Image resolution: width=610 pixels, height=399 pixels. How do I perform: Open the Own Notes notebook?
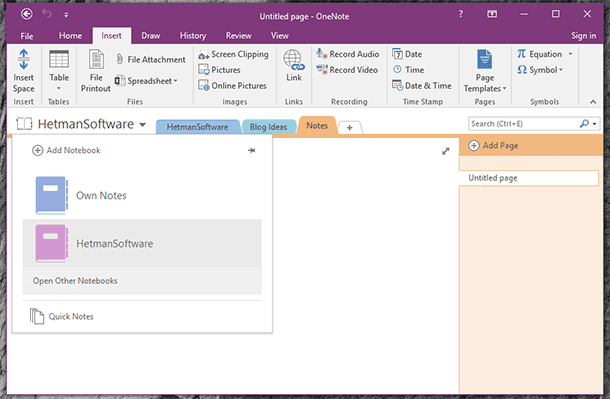pyautogui.click(x=142, y=196)
